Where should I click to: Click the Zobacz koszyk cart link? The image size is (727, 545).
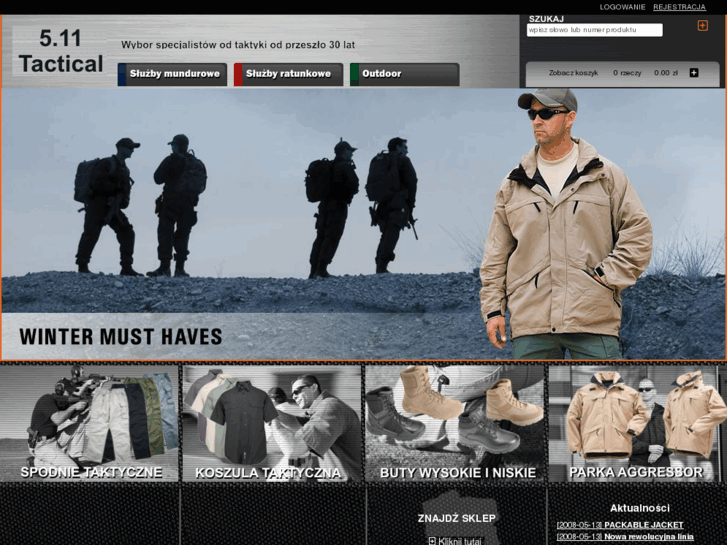(x=573, y=73)
